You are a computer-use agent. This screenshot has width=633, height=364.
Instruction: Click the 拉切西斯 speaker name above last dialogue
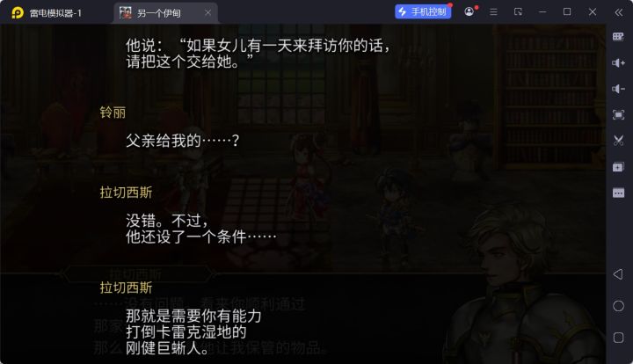(126, 288)
